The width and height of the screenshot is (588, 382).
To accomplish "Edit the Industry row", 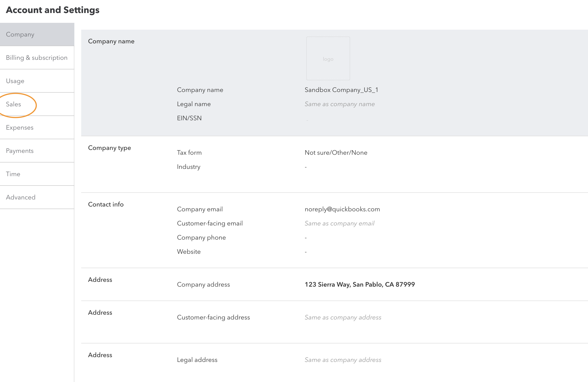I will pos(188,167).
